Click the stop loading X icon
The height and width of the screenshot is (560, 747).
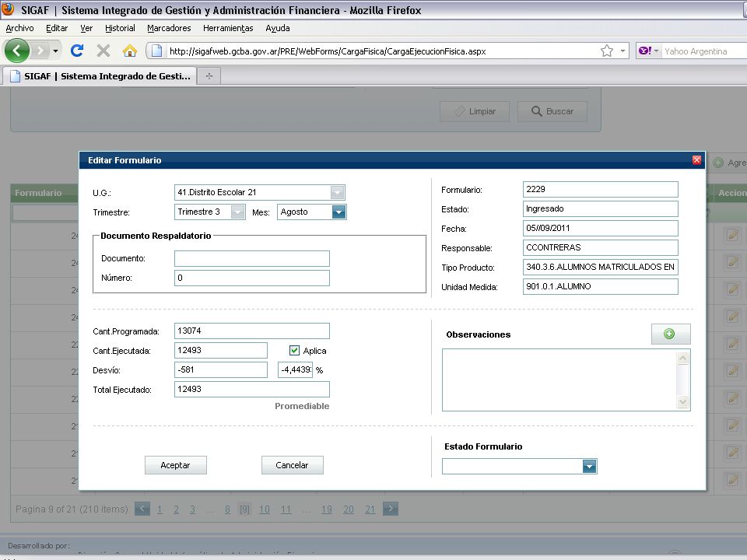(103, 51)
